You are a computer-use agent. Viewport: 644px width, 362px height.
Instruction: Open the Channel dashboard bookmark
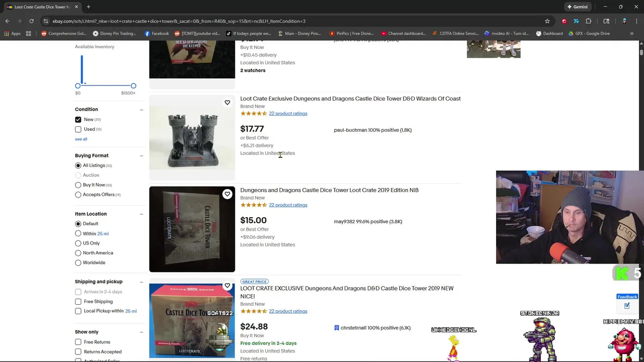404,34
